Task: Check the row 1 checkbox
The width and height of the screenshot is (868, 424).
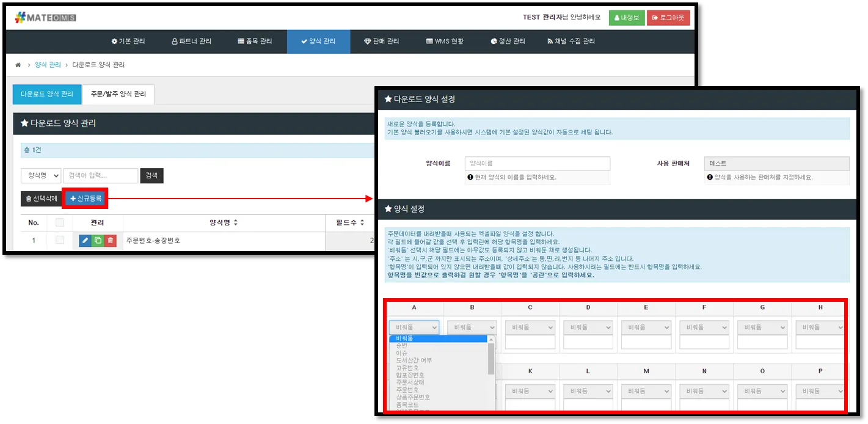Action: [60, 241]
